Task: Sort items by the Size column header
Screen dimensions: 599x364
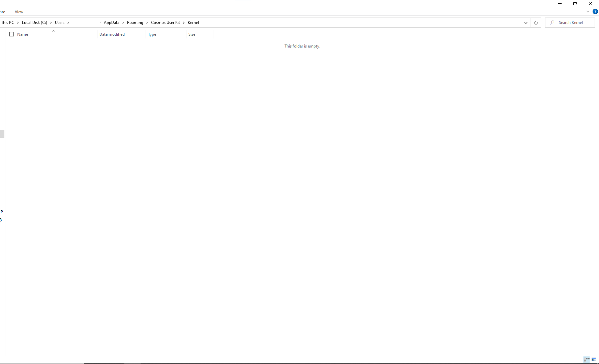Action: [192, 34]
